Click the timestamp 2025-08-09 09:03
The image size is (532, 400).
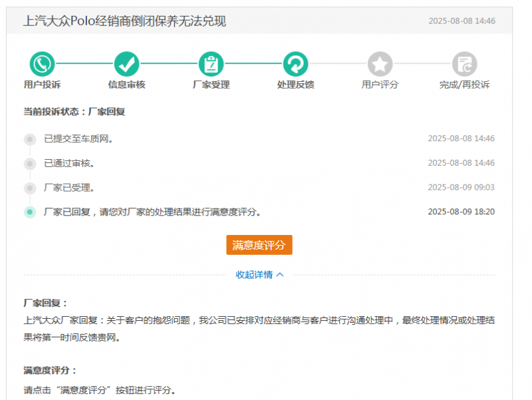point(461,188)
